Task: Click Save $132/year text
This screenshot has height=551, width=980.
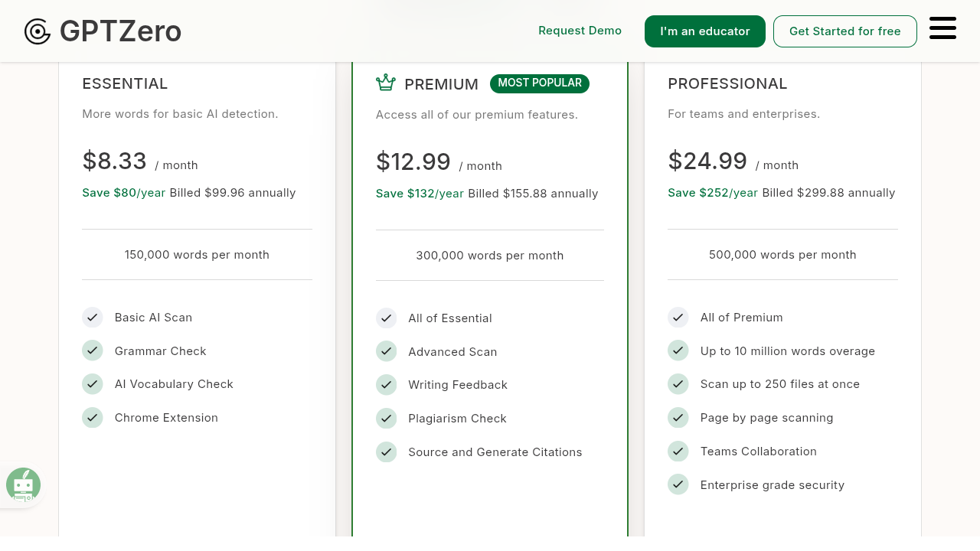Action: [x=420, y=194]
